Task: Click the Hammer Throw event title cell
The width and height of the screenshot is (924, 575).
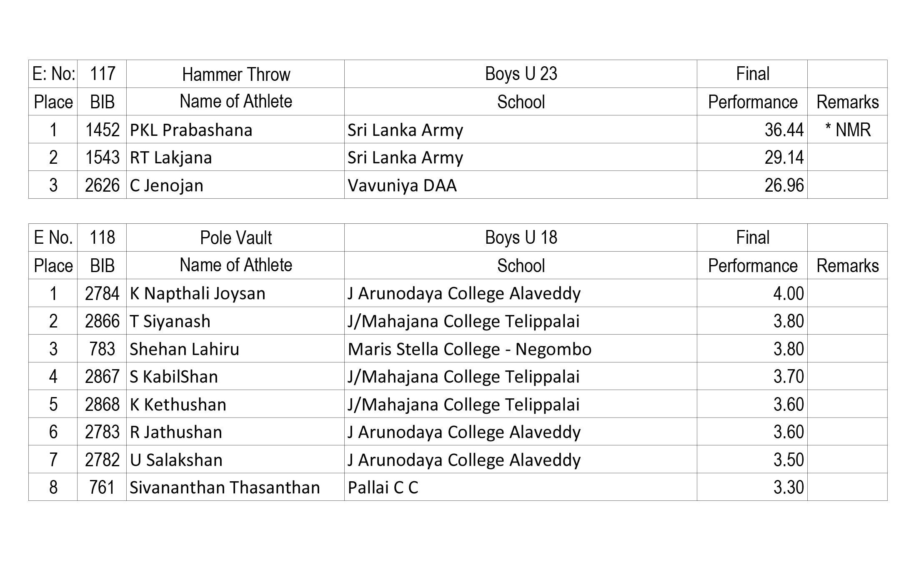Action: coord(236,74)
